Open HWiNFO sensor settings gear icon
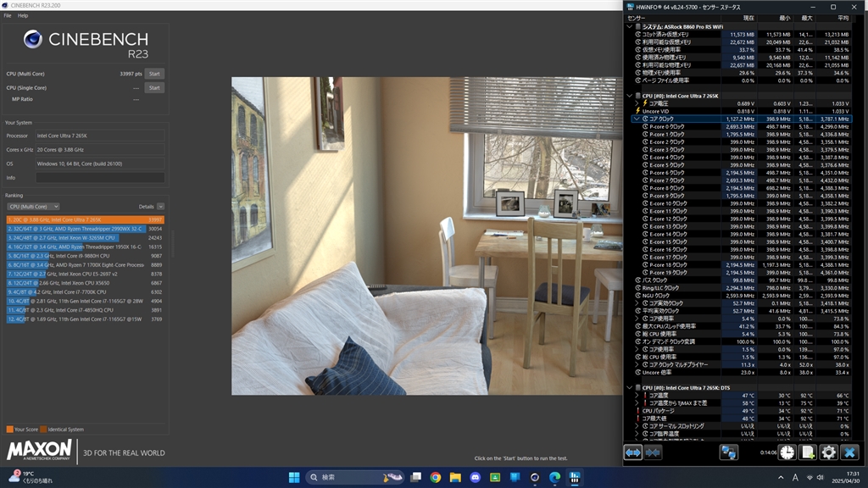The height and width of the screenshot is (488, 868). pos(829,452)
